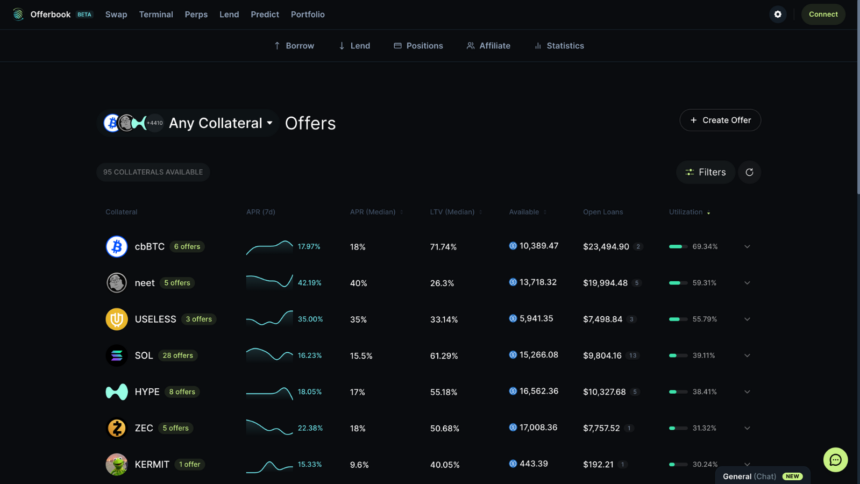
Task: Open the Predict page
Action: tap(265, 14)
